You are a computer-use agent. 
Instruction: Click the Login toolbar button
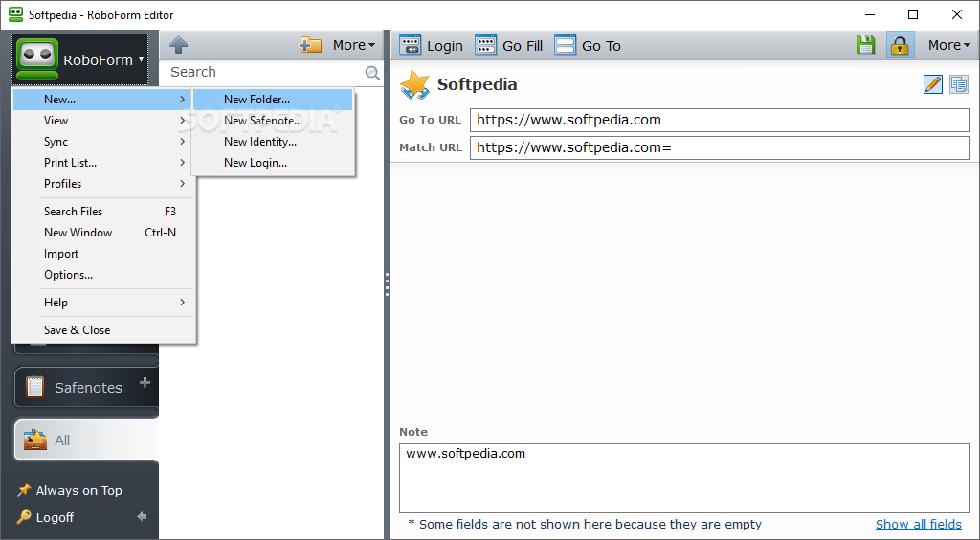point(431,46)
